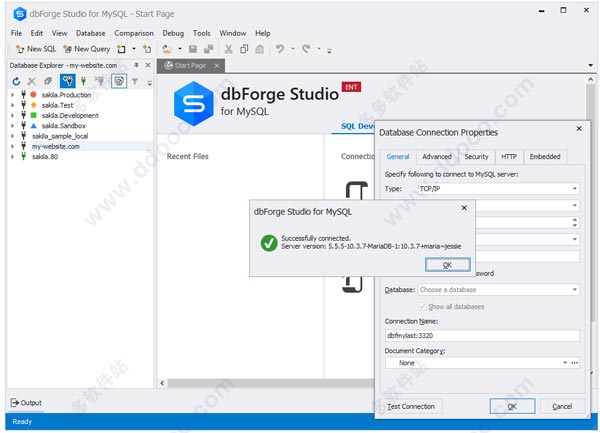Open the Undo history dropdown arrow
600x433 pixels.
(293, 49)
